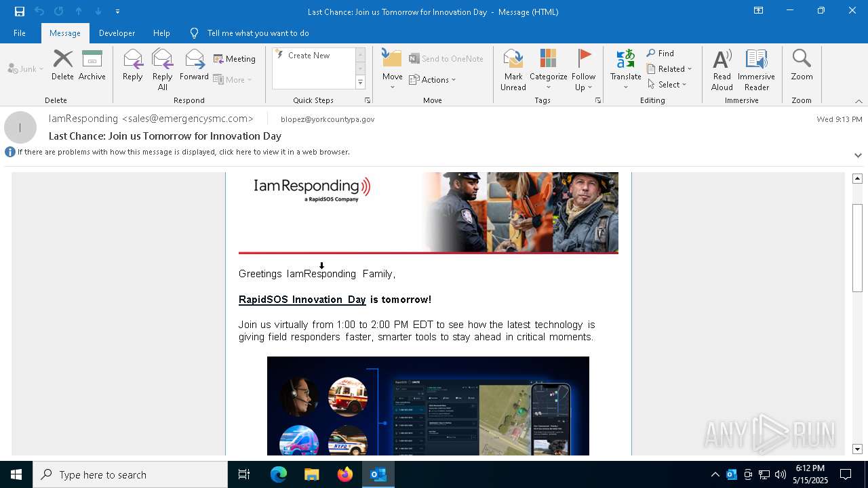Collapse the ribbon with chevron
This screenshot has width=868, height=488.
click(859, 101)
